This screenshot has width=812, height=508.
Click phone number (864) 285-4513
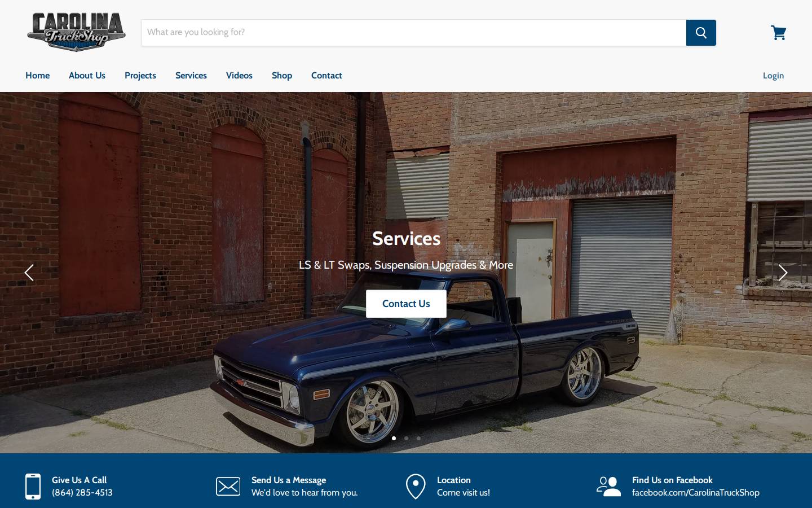coord(82,493)
